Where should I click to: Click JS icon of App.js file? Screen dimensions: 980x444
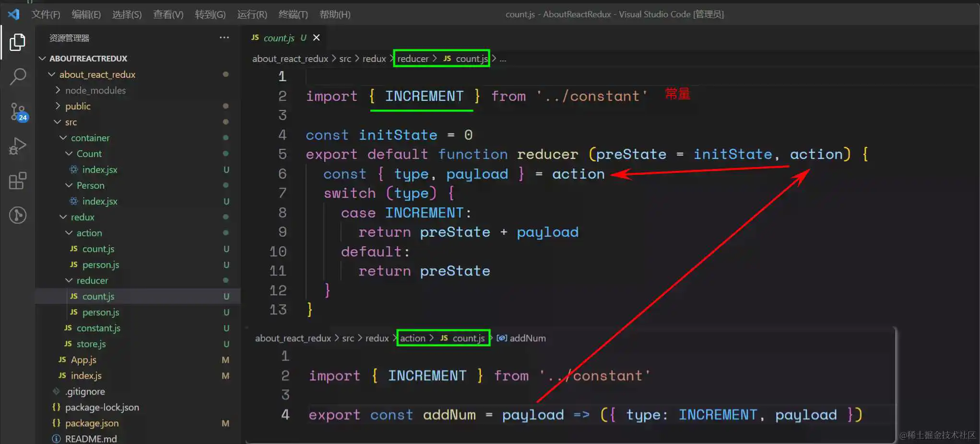pyautogui.click(x=62, y=360)
